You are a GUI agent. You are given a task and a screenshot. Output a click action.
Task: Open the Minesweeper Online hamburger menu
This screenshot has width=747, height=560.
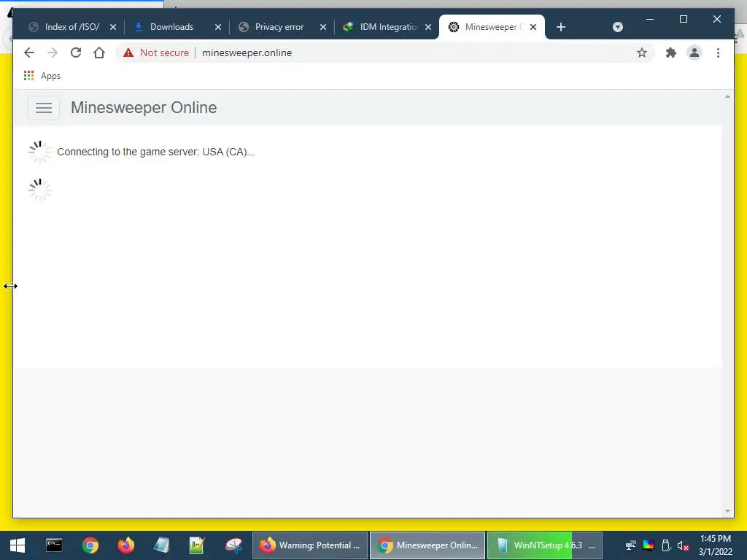[43, 108]
